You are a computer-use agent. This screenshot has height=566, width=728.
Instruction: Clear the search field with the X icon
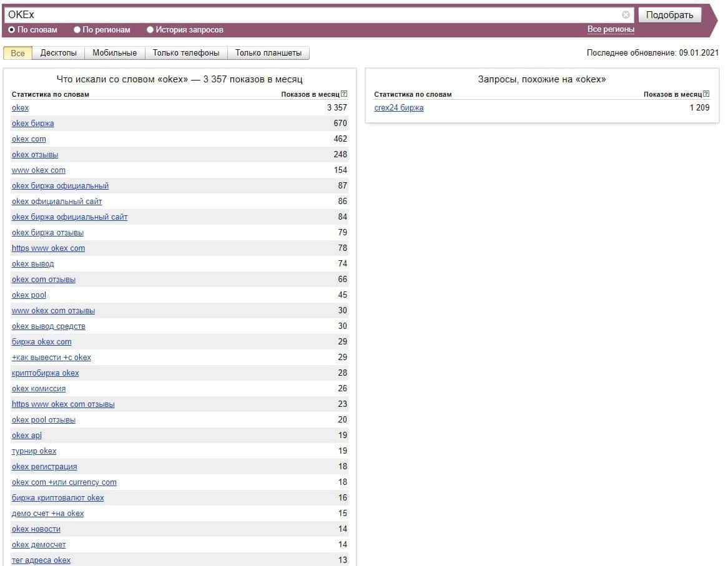click(626, 15)
